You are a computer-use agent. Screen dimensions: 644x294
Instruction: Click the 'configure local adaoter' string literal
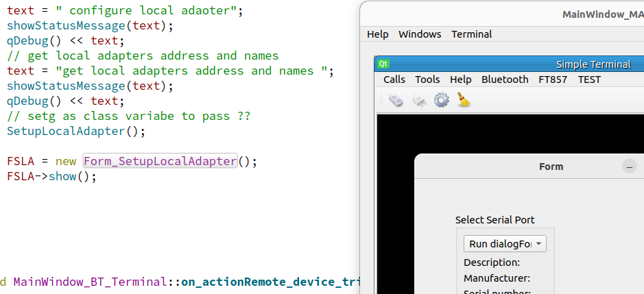click(x=146, y=11)
